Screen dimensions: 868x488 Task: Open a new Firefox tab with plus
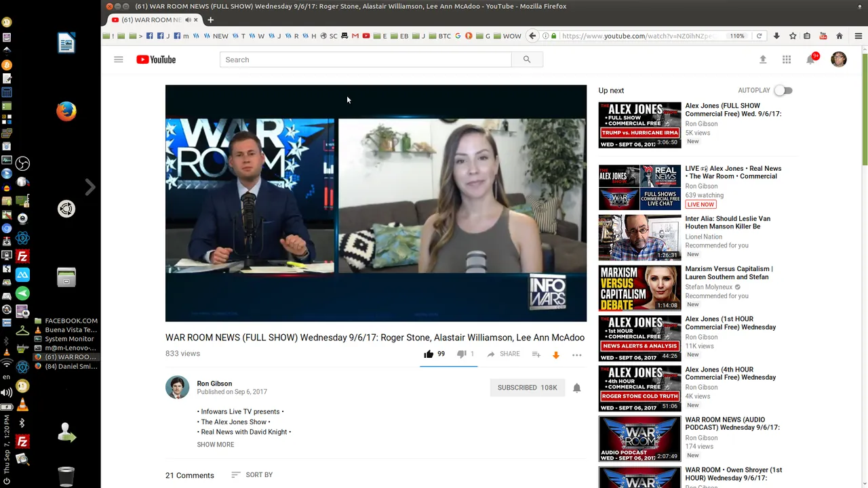click(x=210, y=20)
